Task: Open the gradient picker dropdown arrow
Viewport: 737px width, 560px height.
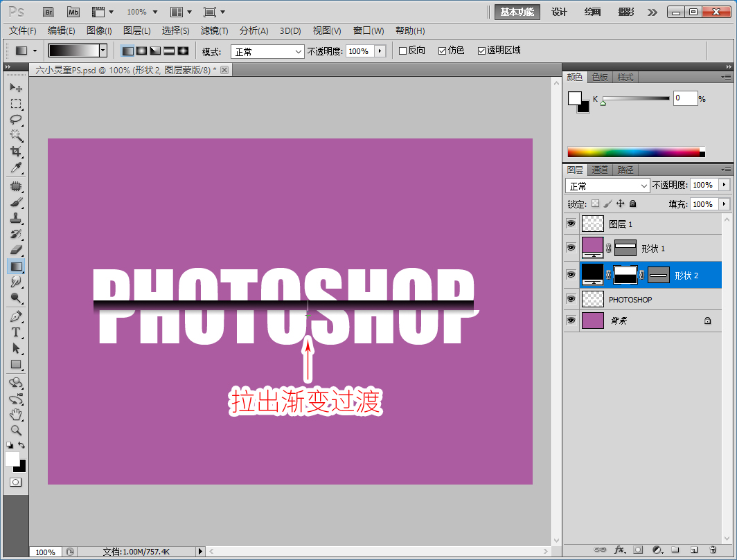Action: (x=103, y=51)
